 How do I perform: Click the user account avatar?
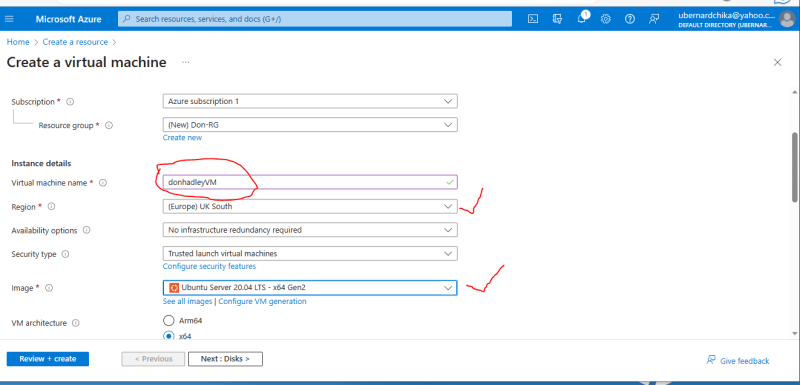click(x=787, y=19)
